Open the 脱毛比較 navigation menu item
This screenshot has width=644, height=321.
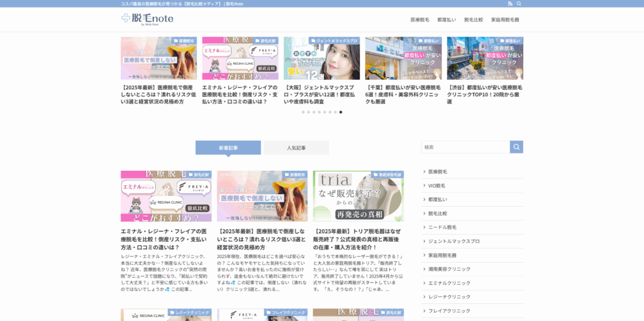click(x=474, y=19)
